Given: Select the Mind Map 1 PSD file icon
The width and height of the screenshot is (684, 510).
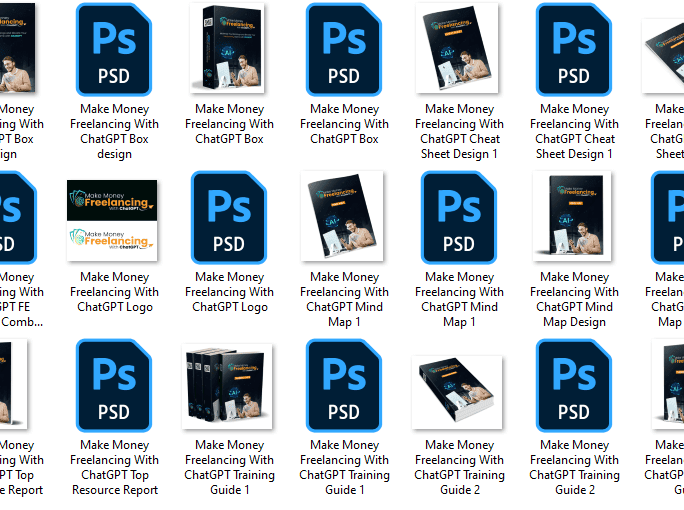Looking at the screenshot, I should tap(459, 217).
